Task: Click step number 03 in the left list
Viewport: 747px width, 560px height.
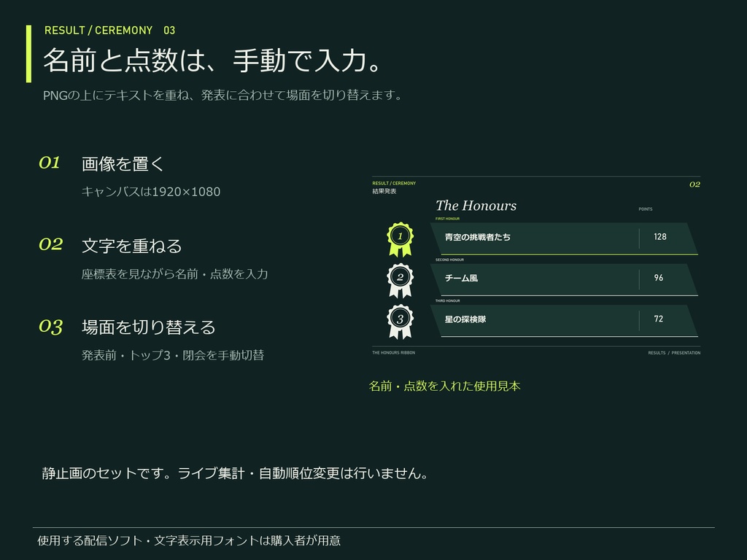Action: click(x=51, y=326)
